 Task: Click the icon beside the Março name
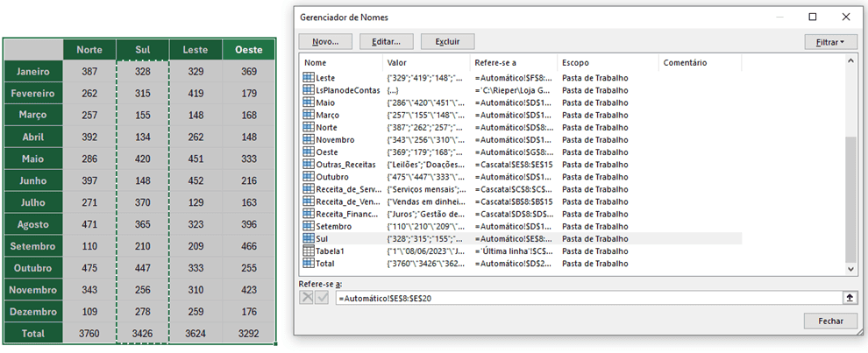tap(309, 115)
